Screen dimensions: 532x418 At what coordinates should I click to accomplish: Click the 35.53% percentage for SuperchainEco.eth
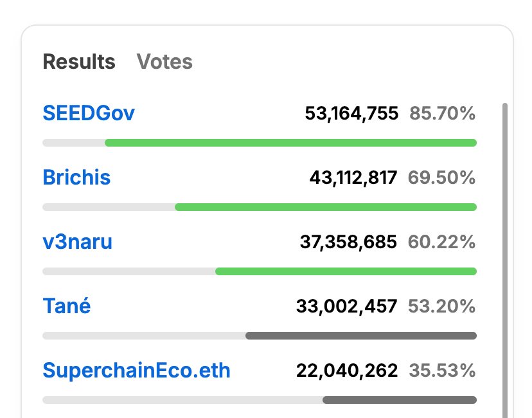[x=442, y=370]
